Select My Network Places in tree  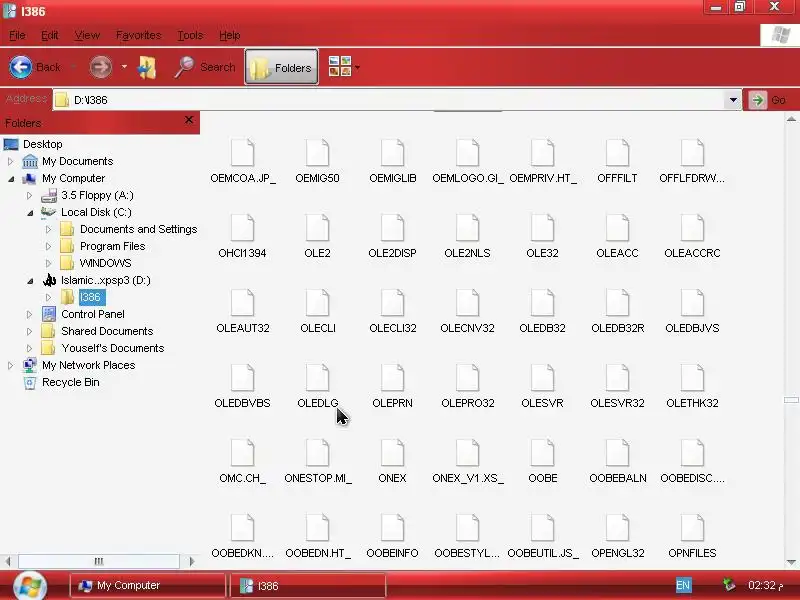pos(88,365)
